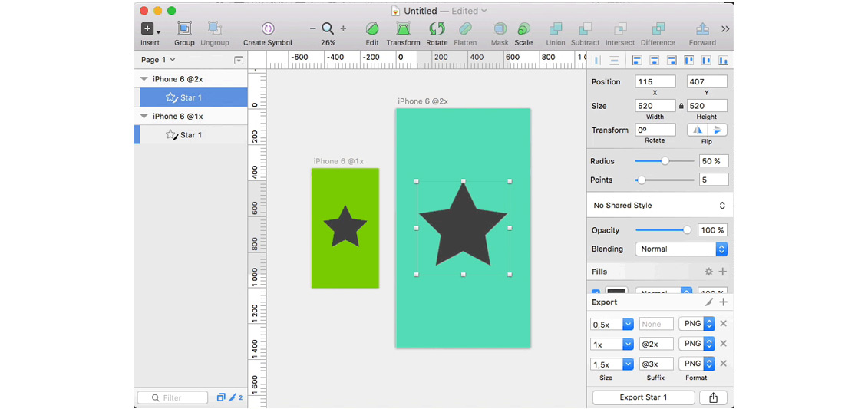
Task: Click the Create Symbol toolbar icon
Action: tap(267, 29)
